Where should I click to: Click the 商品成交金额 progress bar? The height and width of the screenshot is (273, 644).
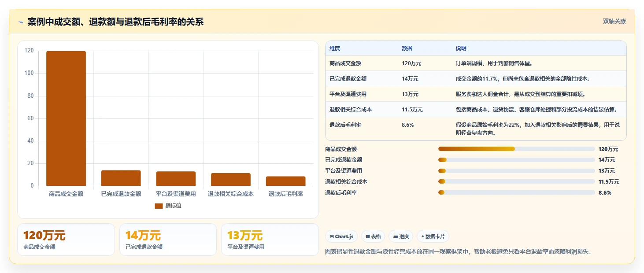[x=517, y=149]
